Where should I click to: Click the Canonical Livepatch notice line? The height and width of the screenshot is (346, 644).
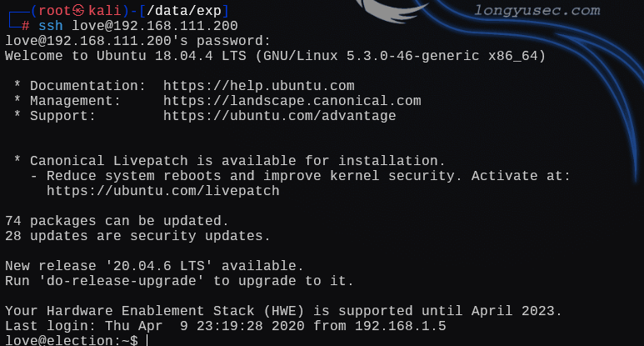[x=237, y=161]
